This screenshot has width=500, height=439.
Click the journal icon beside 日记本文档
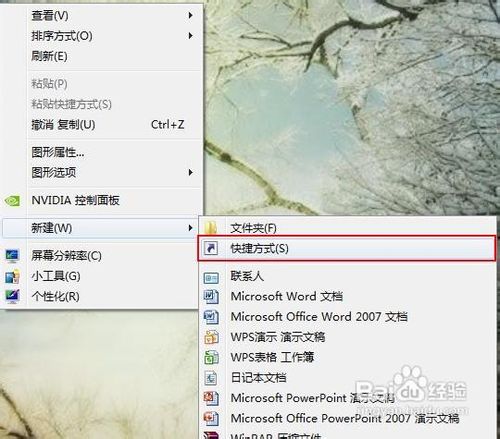(211, 378)
